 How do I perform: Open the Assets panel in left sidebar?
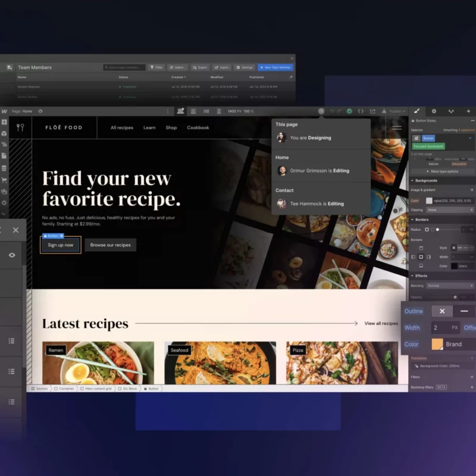pyautogui.click(x=4, y=192)
